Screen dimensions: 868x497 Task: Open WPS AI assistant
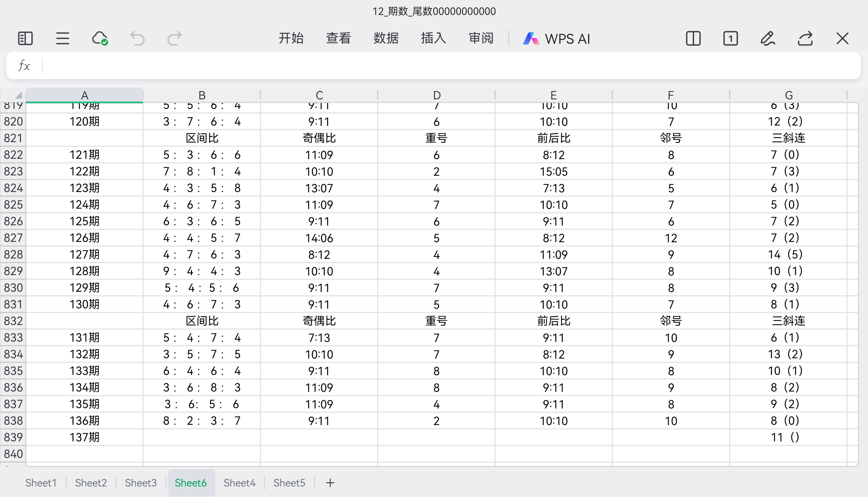(x=557, y=39)
